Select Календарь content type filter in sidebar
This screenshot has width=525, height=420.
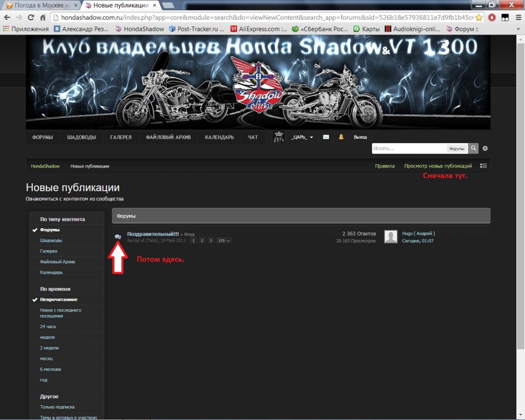tap(52, 273)
